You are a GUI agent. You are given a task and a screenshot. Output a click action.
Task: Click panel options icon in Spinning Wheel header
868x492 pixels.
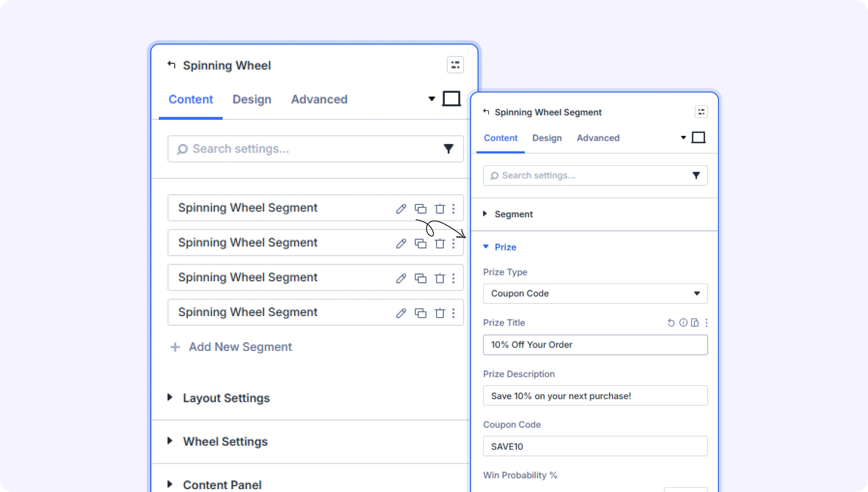(455, 65)
